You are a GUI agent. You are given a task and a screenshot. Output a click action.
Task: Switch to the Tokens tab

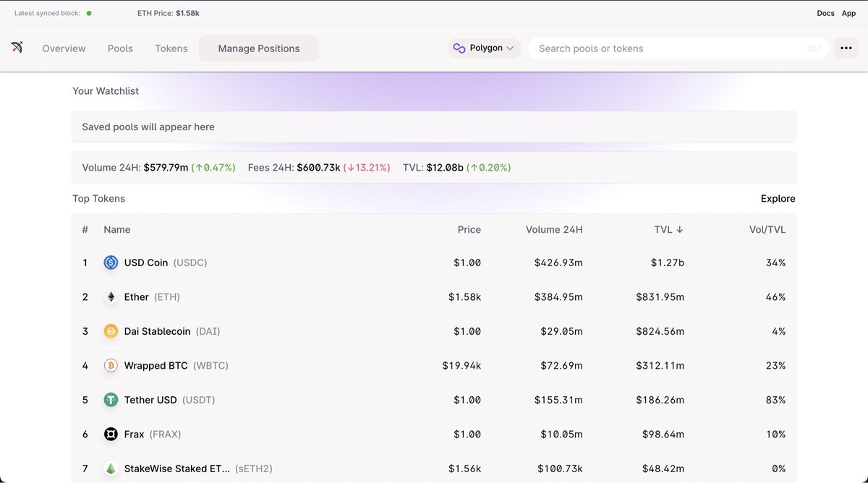(171, 48)
